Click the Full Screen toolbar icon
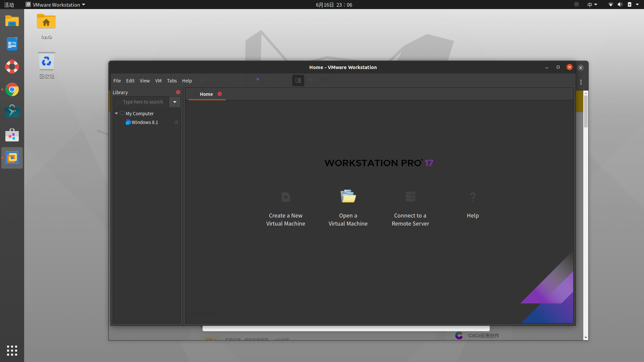The height and width of the screenshot is (362, 644). [323, 81]
